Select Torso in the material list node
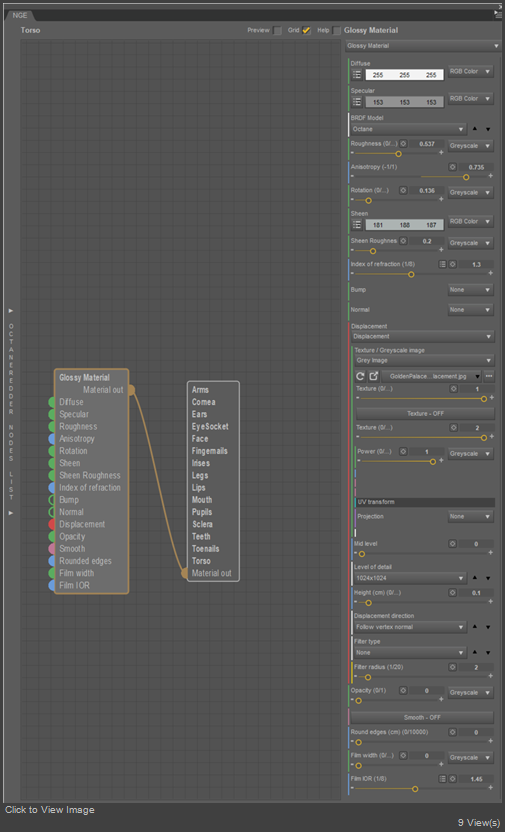This screenshot has width=505, height=832. [x=201, y=561]
